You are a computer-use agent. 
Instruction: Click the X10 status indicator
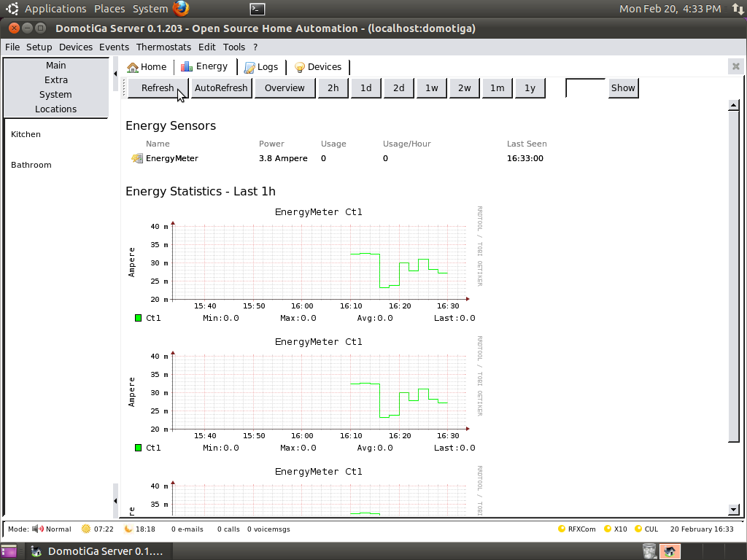click(615, 529)
